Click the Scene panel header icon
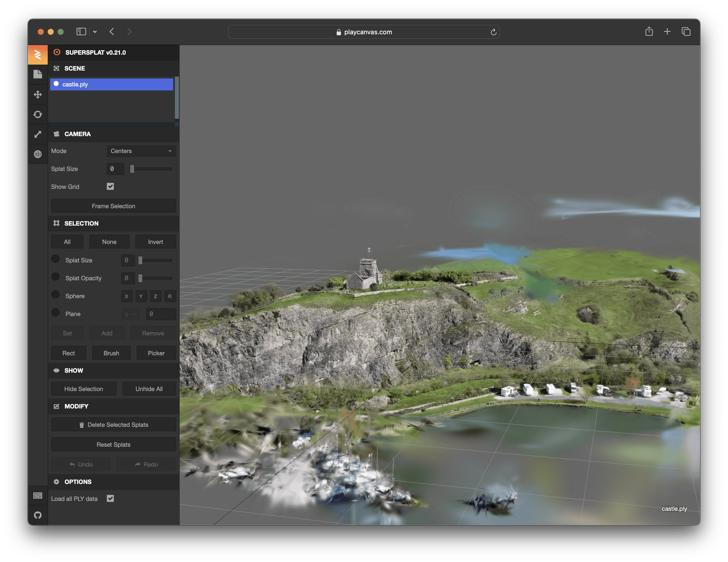 (x=57, y=68)
